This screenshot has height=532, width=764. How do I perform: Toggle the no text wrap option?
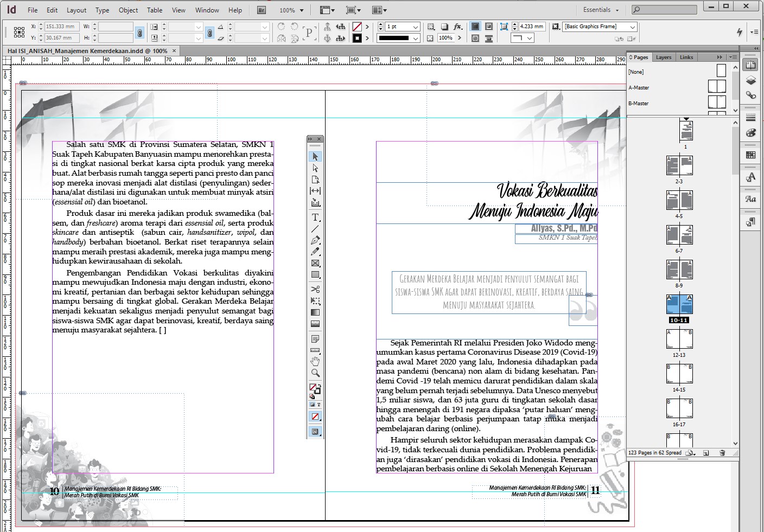pos(475,27)
